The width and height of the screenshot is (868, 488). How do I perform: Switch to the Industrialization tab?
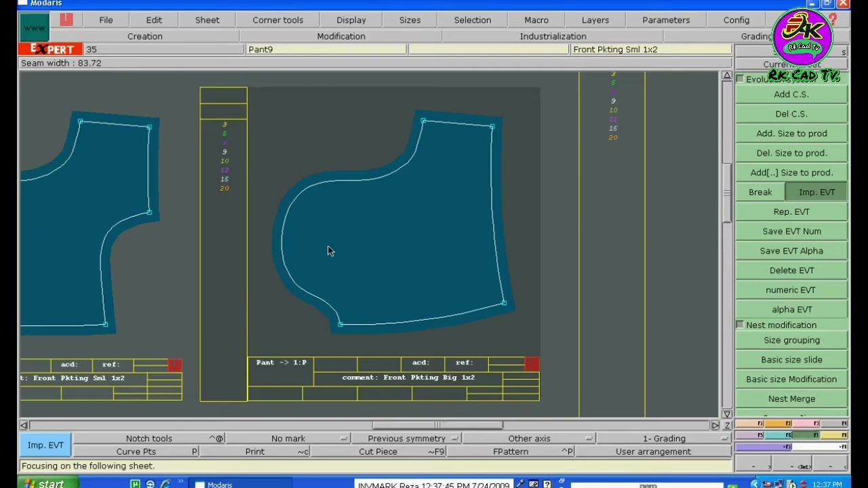pyautogui.click(x=553, y=36)
